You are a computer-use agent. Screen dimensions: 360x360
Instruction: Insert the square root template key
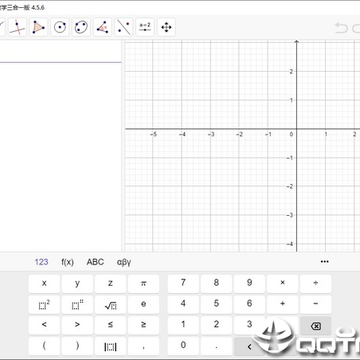click(110, 305)
